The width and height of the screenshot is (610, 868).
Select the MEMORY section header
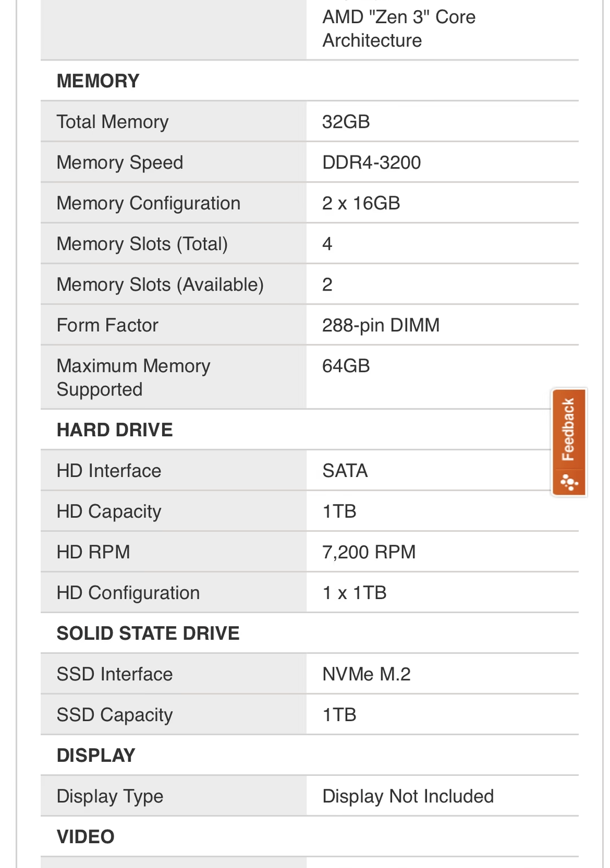coord(98,81)
